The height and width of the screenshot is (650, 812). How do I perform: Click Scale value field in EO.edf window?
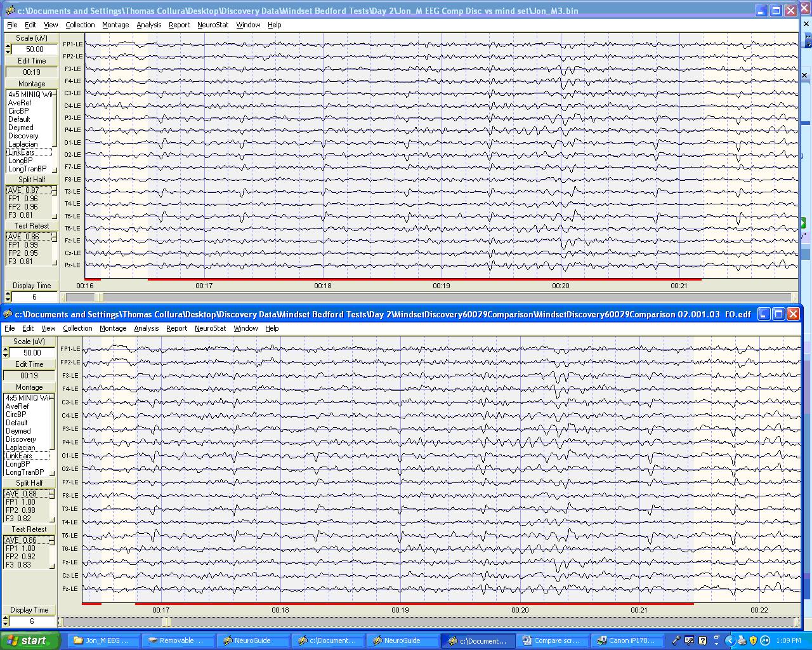click(x=32, y=353)
